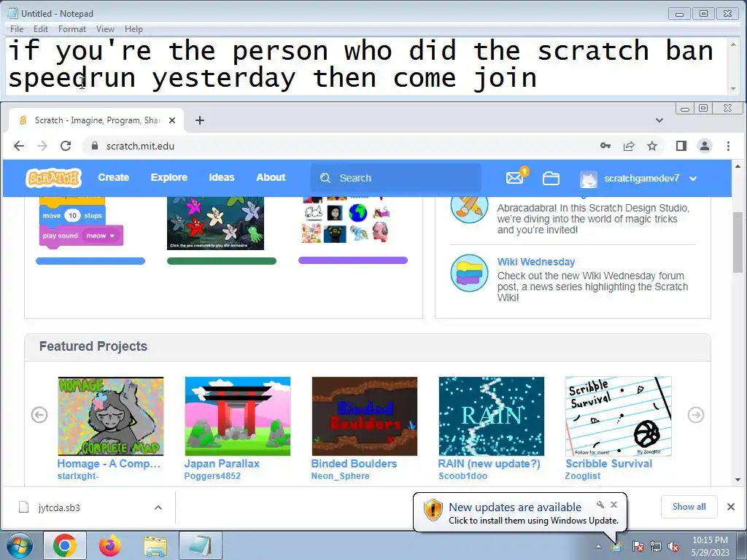Image resolution: width=747 pixels, height=560 pixels.
Task: Open the balloon's wrench options icon
Action: [600, 505]
